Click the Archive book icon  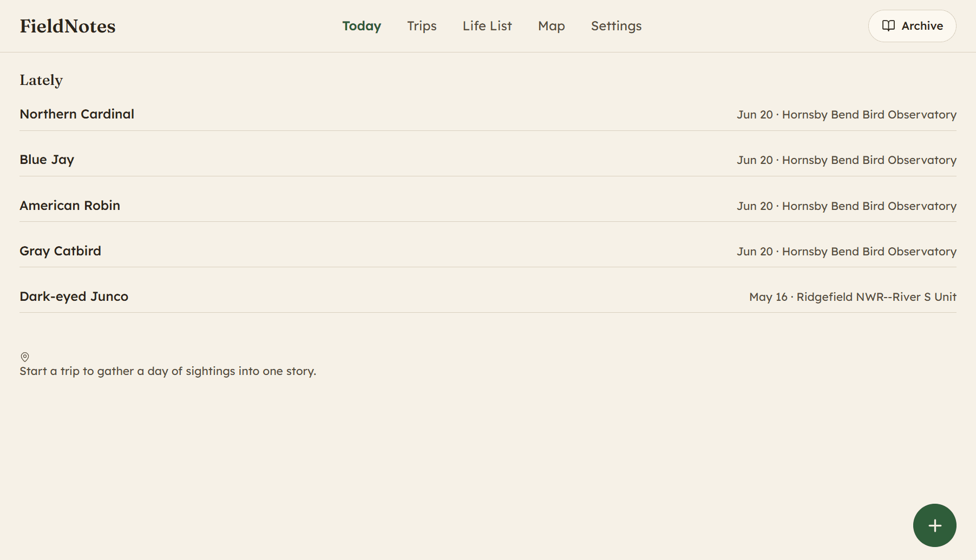888,26
